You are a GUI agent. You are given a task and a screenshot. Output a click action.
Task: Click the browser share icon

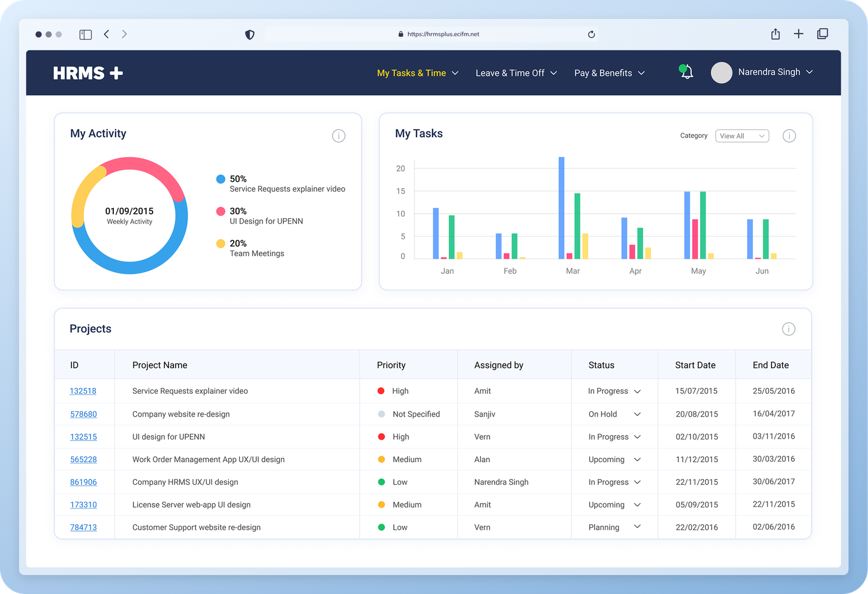775,34
